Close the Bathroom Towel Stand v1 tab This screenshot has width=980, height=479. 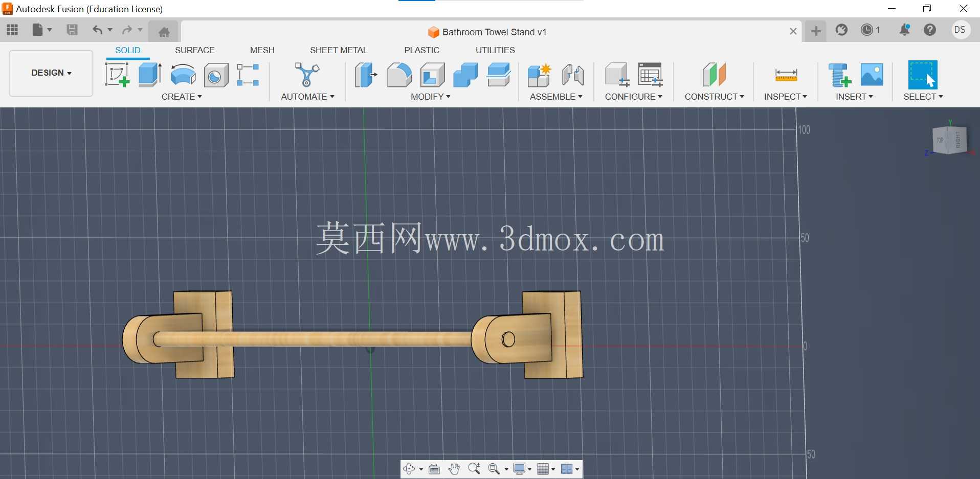coord(793,31)
